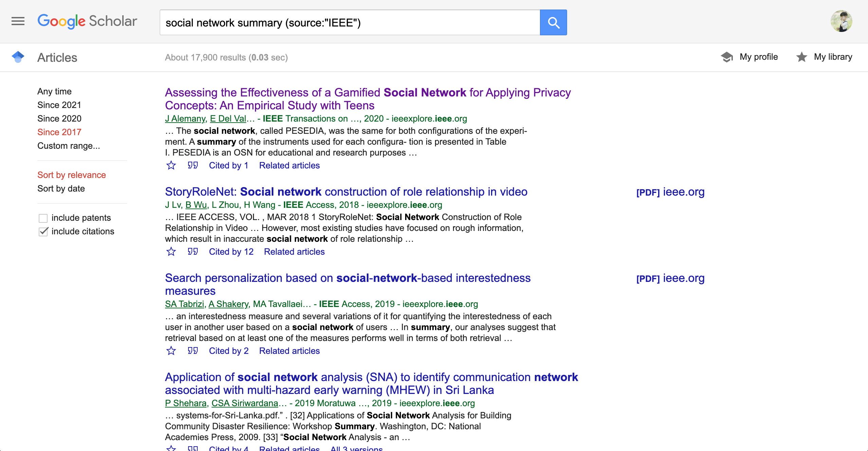
Task: Open author P Shehara's profile
Action: [186, 403]
